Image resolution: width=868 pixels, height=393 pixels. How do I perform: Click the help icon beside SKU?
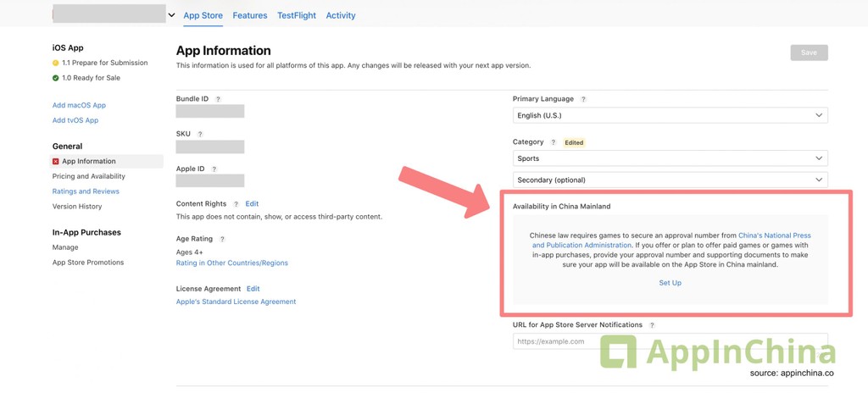(x=200, y=134)
